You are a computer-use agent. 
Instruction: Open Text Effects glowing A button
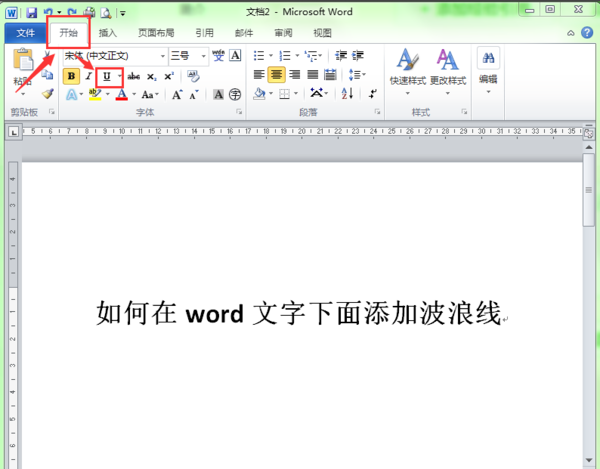(72, 94)
